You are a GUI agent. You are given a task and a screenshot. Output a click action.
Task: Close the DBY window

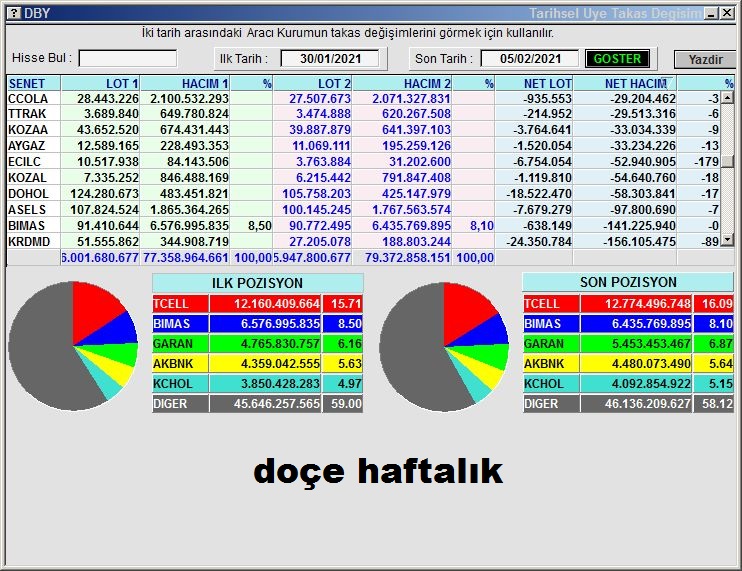pyautogui.click(x=727, y=13)
